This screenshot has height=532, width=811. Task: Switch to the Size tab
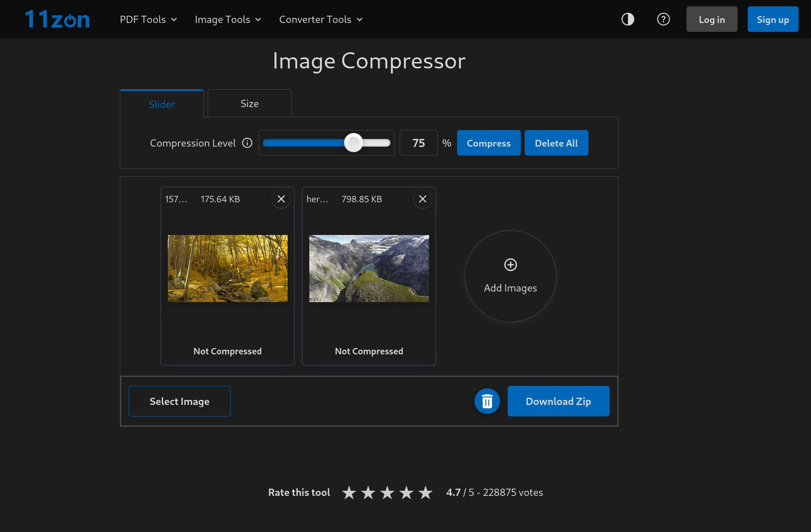point(249,104)
